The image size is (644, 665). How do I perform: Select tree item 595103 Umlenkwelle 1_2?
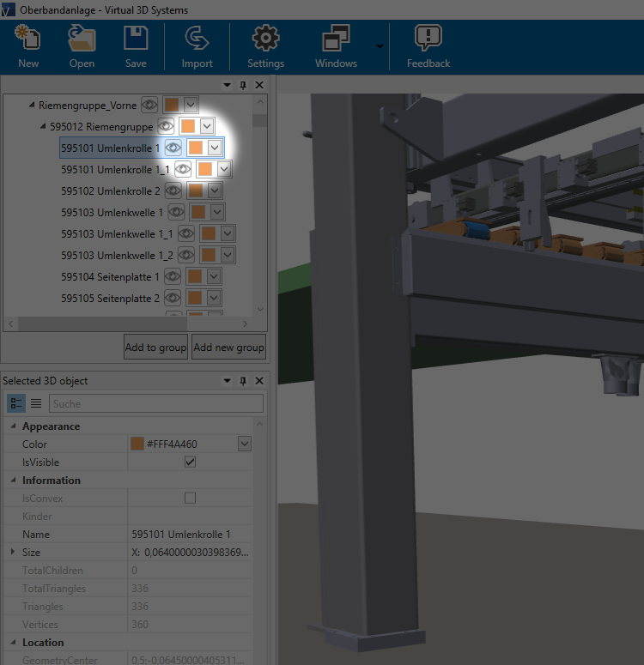tap(117, 255)
